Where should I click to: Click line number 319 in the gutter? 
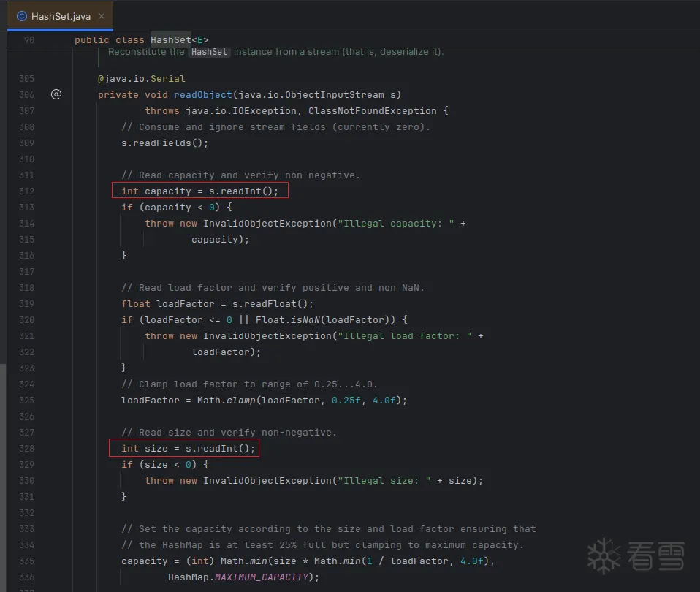(26, 303)
